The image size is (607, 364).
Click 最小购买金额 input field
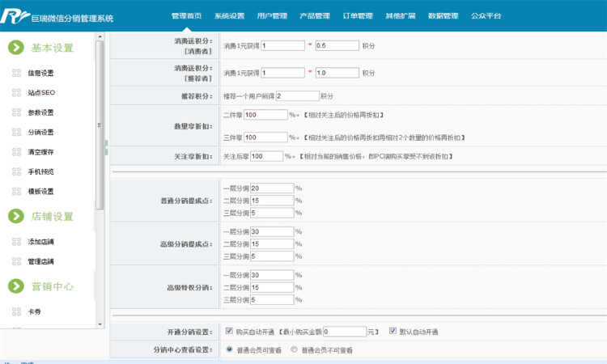coord(345,332)
